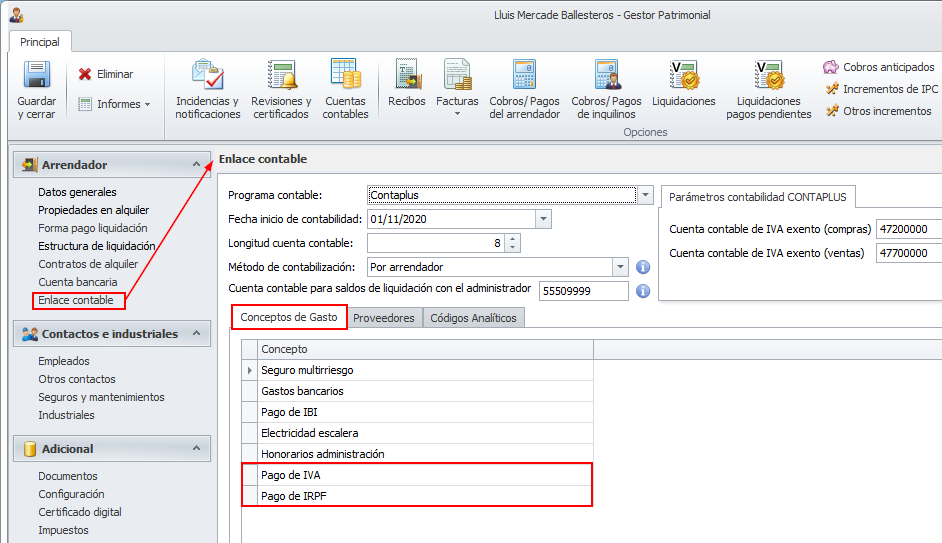This screenshot has height=543, width=942.
Task: Open Datos generales in sidebar
Action: (x=77, y=192)
